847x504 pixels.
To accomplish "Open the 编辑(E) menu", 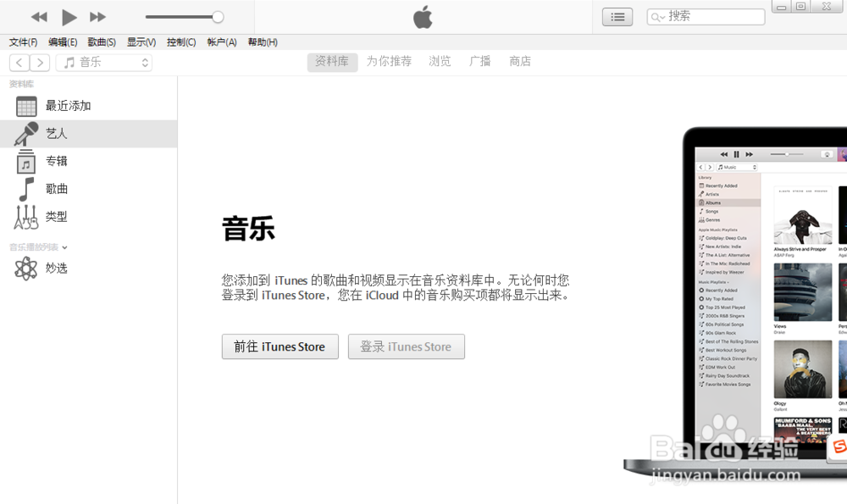I will pyautogui.click(x=63, y=42).
